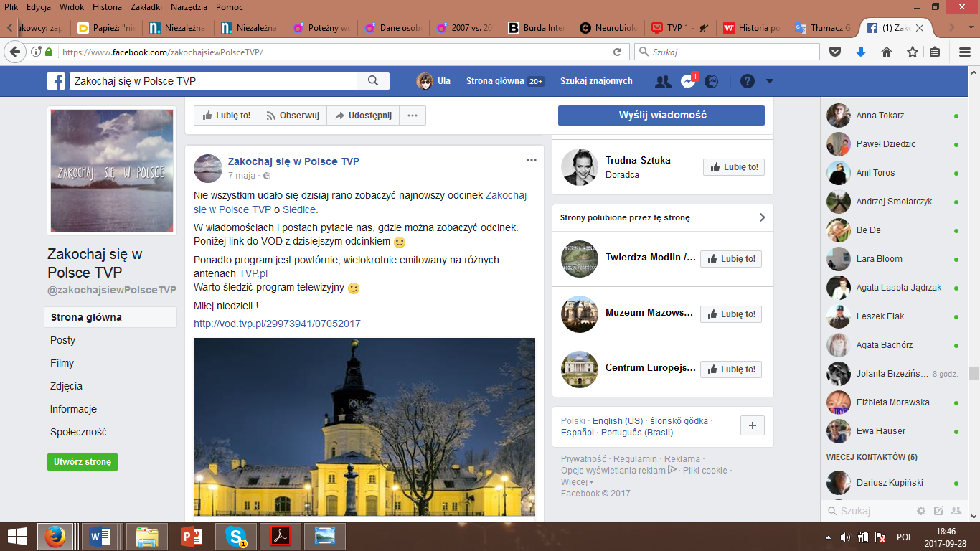Open notifications globe icon
980x551 pixels.
click(x=711, y=81)
